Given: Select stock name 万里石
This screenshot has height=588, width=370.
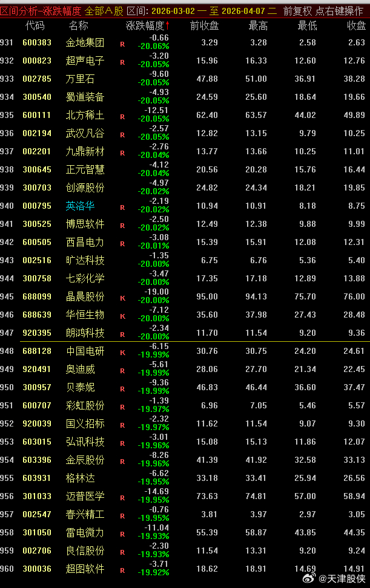Looking at the screenshot, I should pos(81,79).
